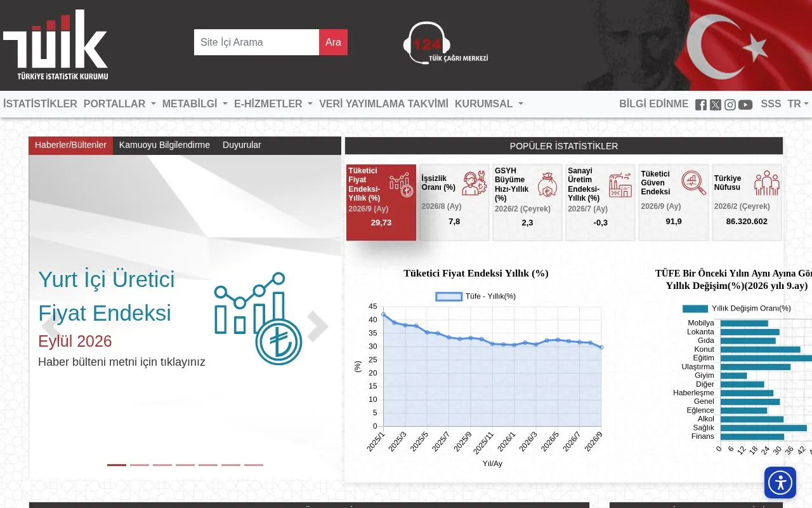Open TÜİK Facebook page icon
812x508 pixels.
701,105
